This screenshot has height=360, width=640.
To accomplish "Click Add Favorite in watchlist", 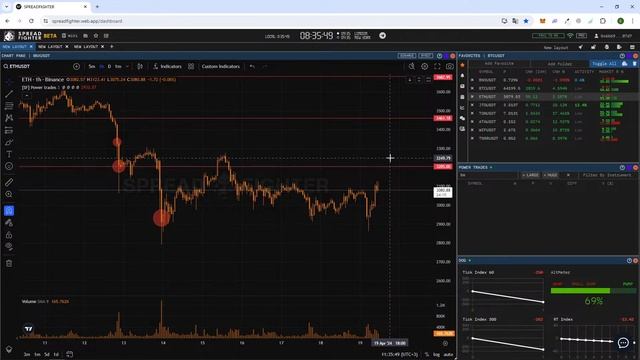I will (x=499, y=64).
